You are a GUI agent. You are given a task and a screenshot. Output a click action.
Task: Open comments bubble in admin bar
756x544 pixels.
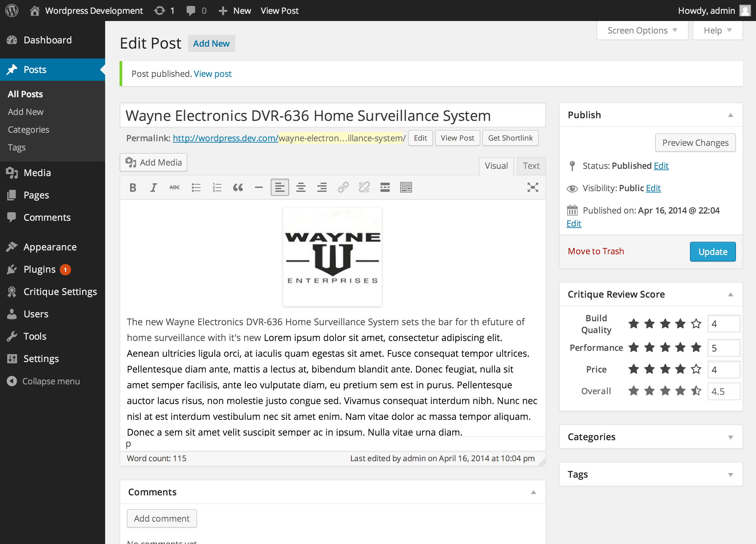(196, 11)
